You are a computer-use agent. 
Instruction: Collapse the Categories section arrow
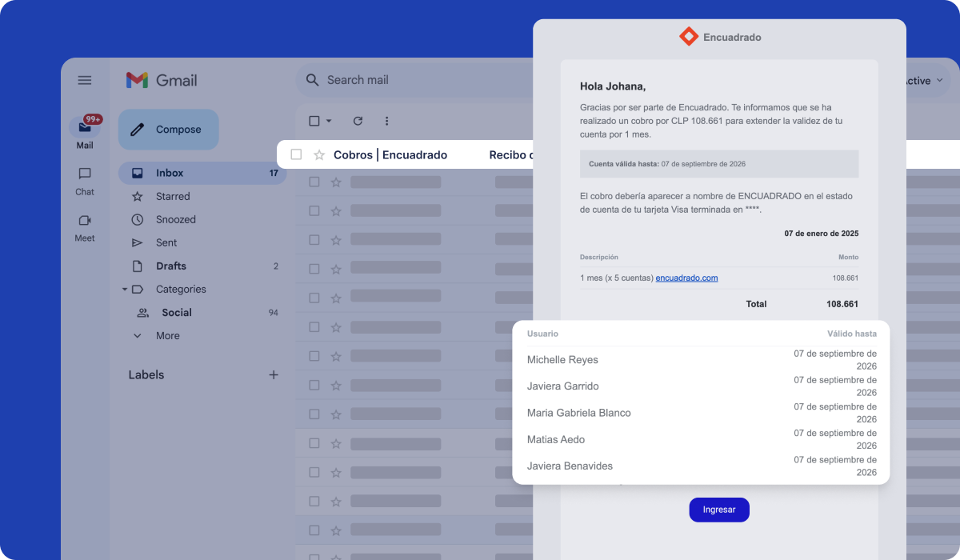124,290
